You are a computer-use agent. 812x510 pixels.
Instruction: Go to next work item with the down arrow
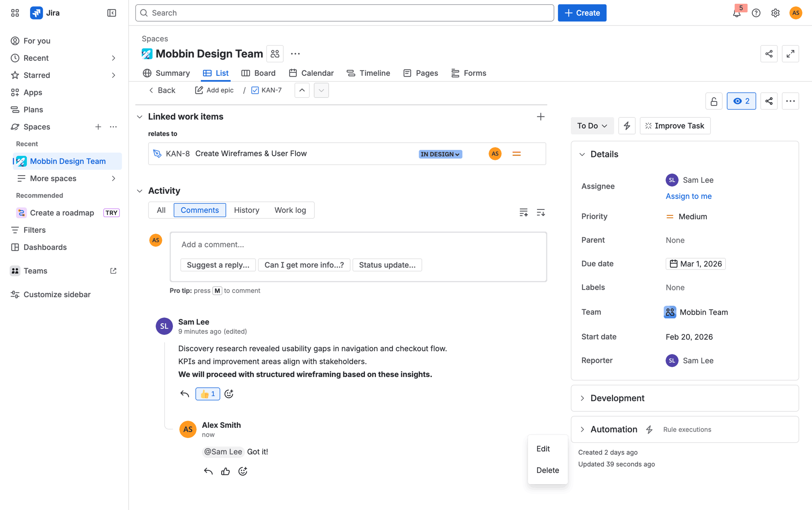[x=321, y=90]
